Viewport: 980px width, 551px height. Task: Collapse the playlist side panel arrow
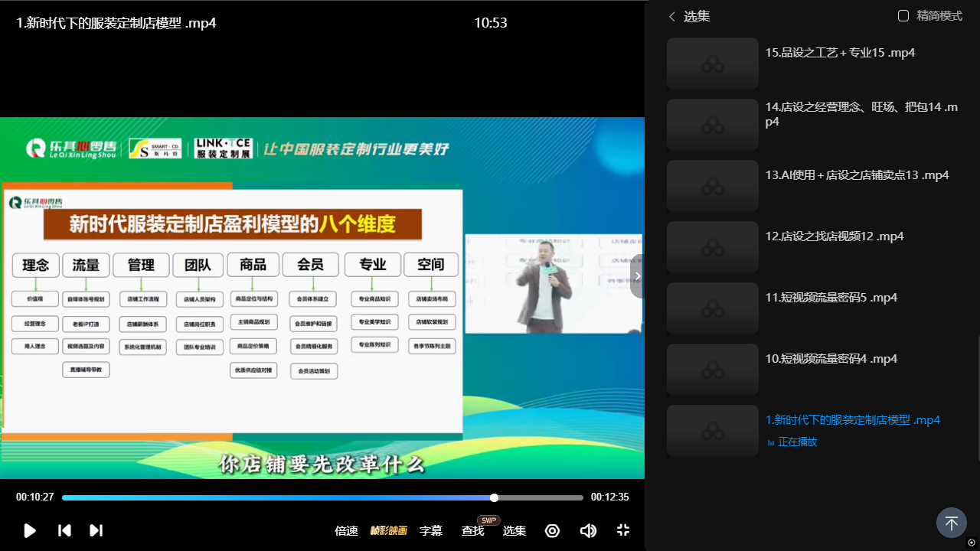pos(637,276)
